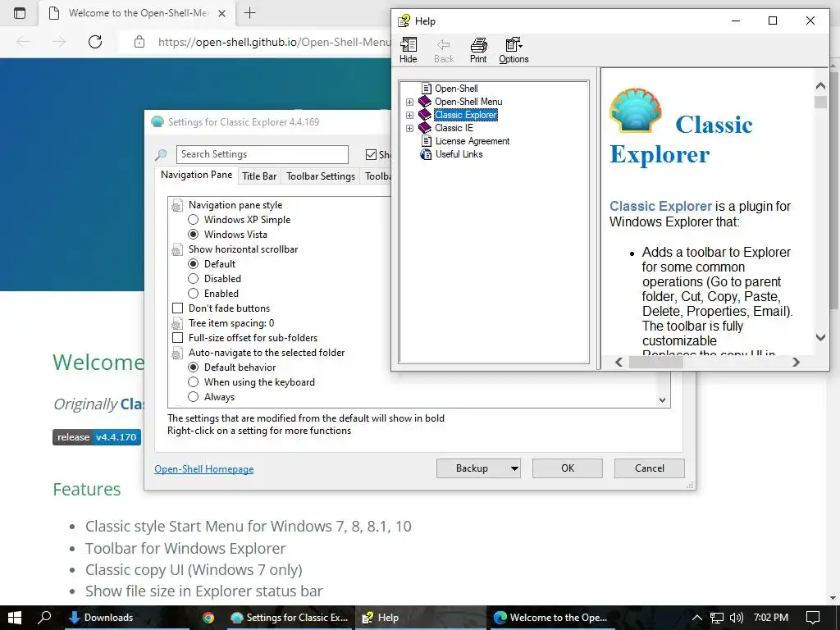Click browser refresh icon

coord(95,42)
